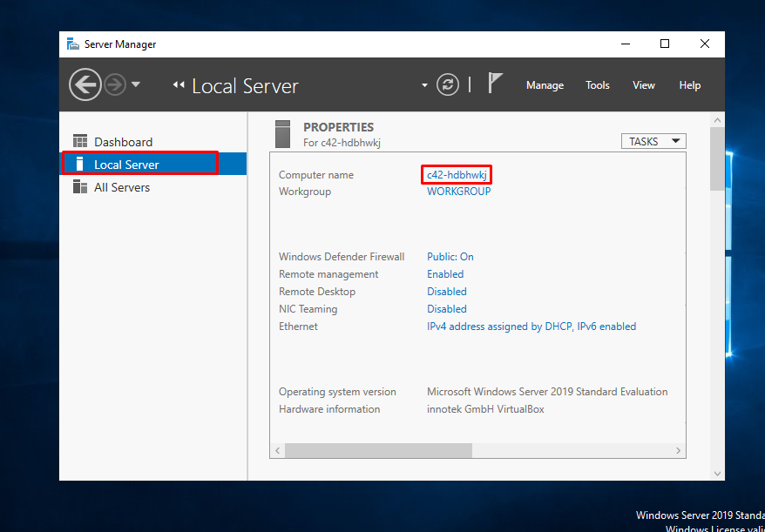Click the c42-hdbhwkj computer name link
The image size is (765, 532).
(x=456, y=174)
